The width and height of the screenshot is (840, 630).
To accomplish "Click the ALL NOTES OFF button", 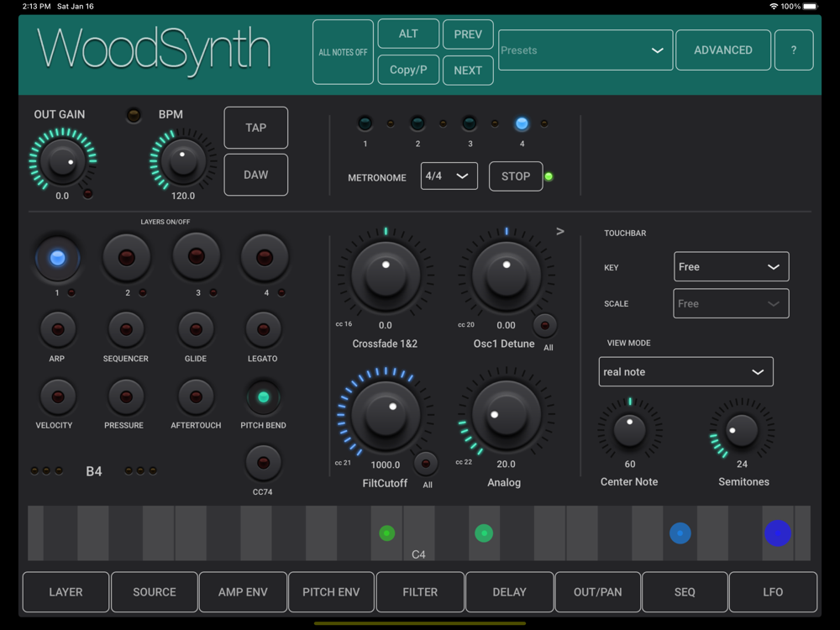I will 343,52.
